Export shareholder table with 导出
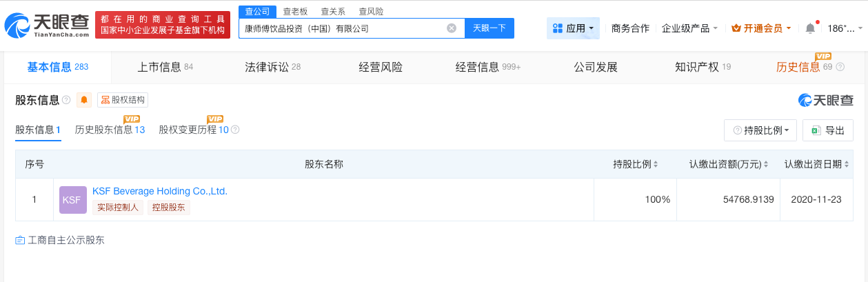The height and width of the screenshot is (282, 868). pyautogui.click(x=828, y=130)
